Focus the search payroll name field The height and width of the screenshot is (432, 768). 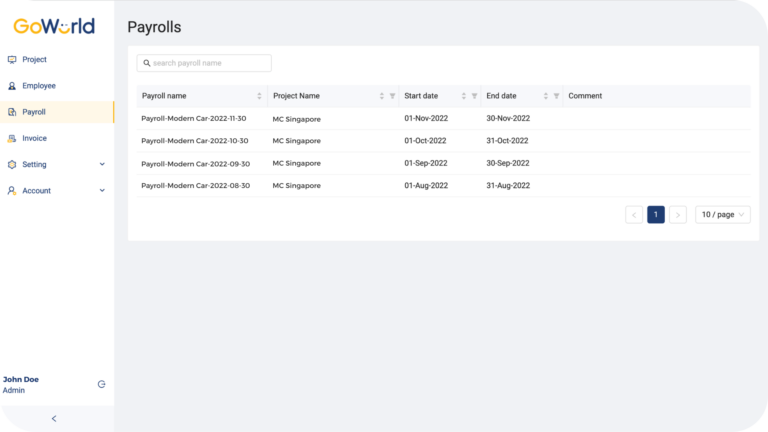(x=204, y=63)
